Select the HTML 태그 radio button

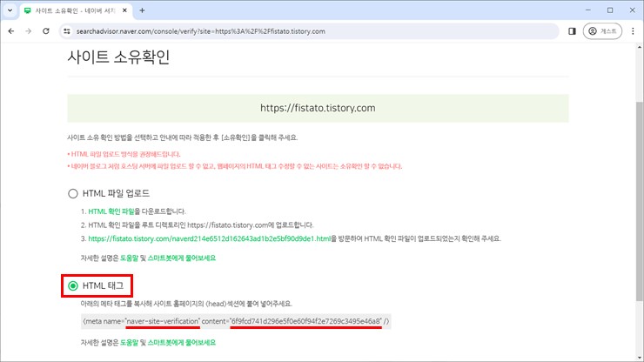point(73,286)
